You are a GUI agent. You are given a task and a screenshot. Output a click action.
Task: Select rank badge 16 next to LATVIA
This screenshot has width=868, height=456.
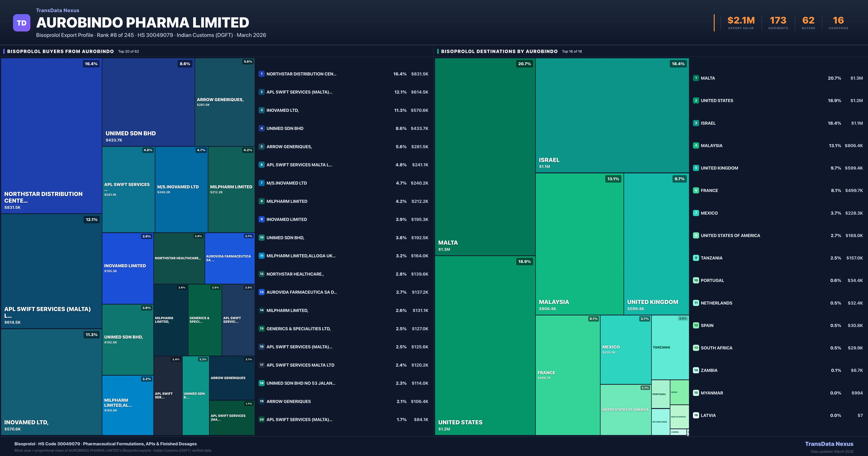click(x=696, y=415)
